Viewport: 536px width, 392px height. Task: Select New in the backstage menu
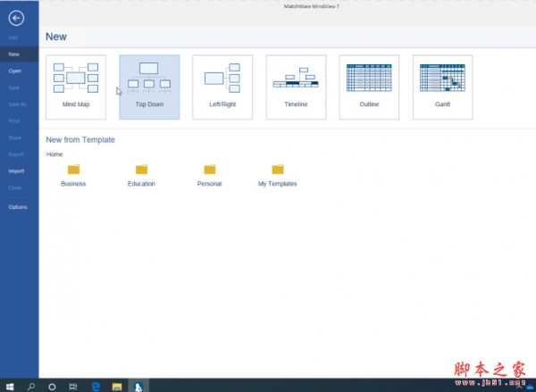[20, 54]
